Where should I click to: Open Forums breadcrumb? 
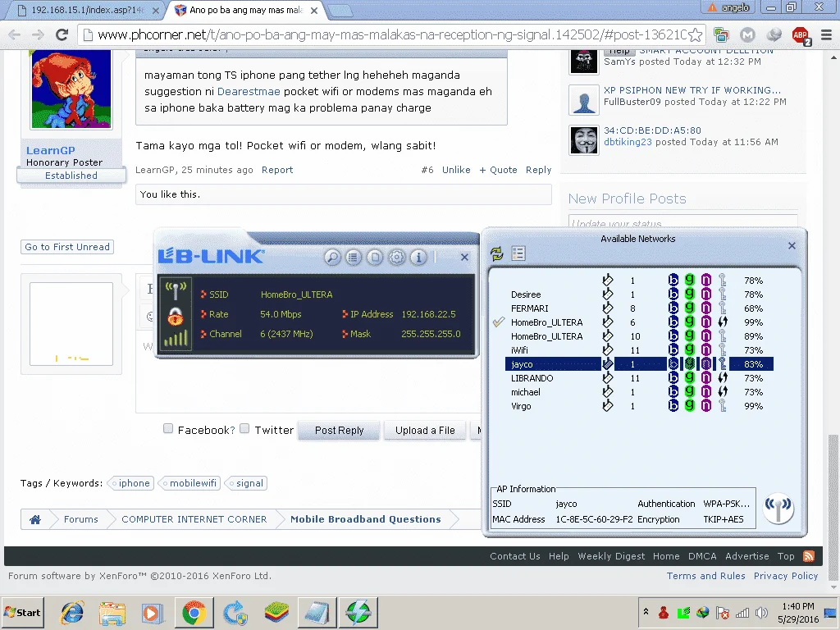click(81, 519)
